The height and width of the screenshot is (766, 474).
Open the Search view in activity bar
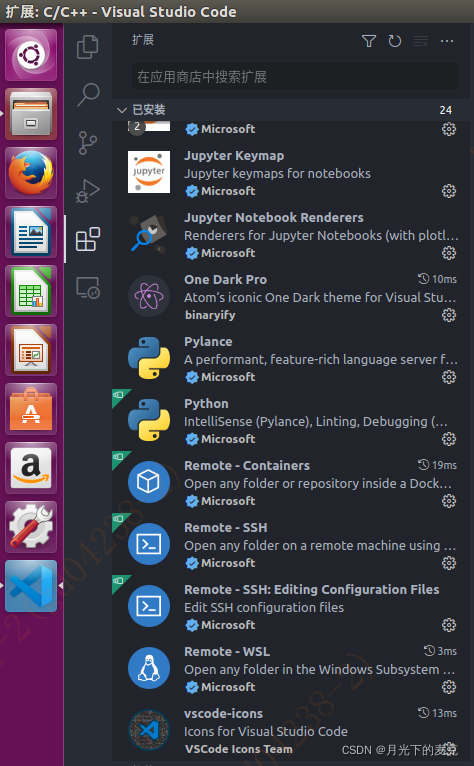click(x=88, y=95)
